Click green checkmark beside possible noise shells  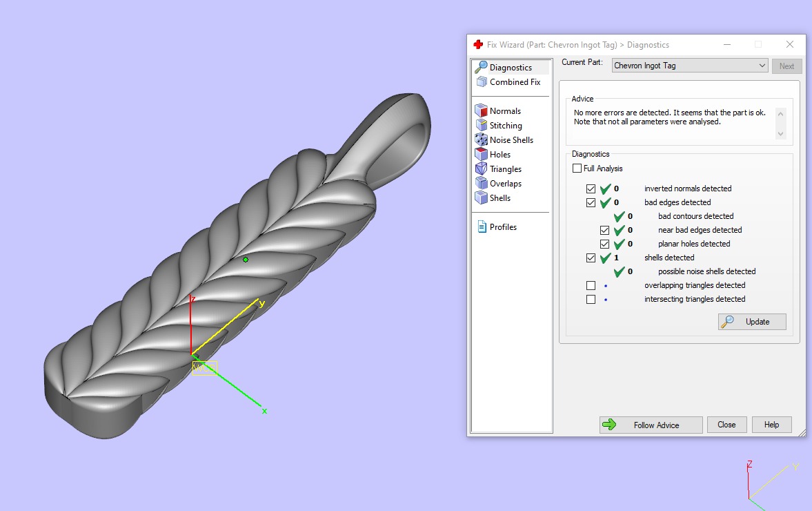pos(619,271)
